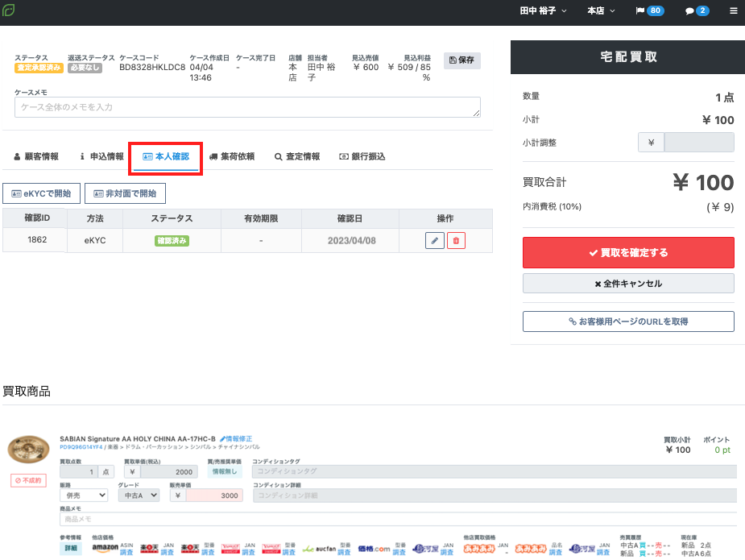Click the 買取点数 quantity field

pos(79,471)
